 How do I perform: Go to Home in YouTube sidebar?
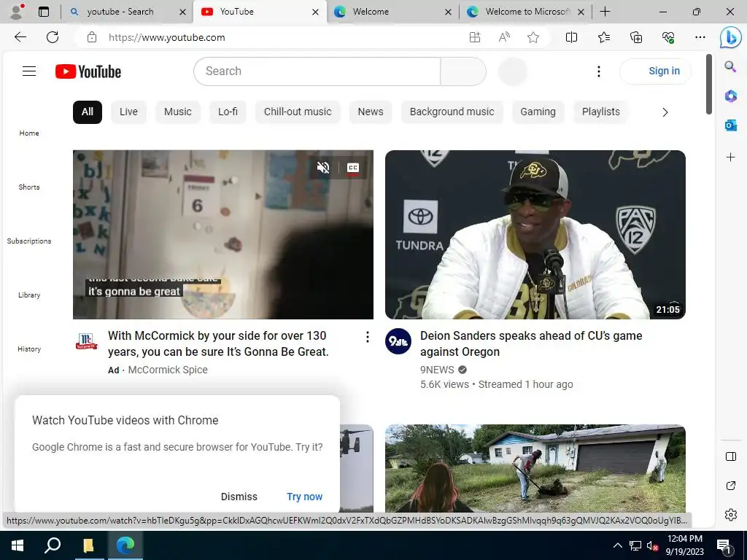(29, 133)
